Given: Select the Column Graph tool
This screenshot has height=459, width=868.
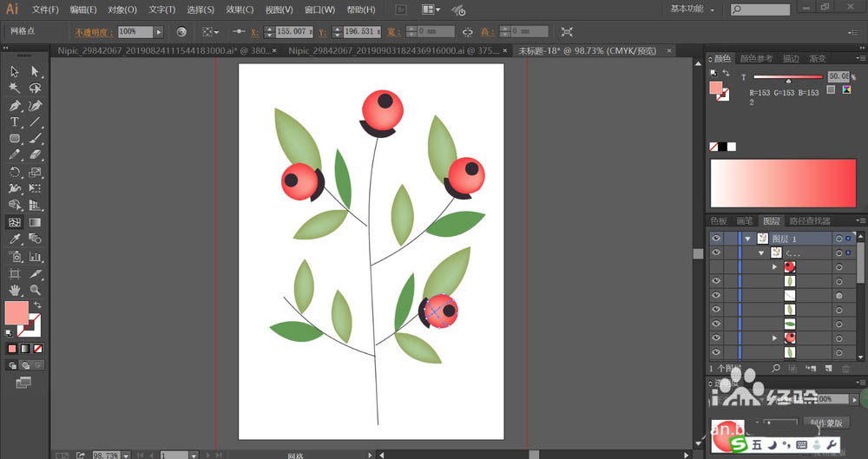Looking at the screenshot, I should (36, 256).
